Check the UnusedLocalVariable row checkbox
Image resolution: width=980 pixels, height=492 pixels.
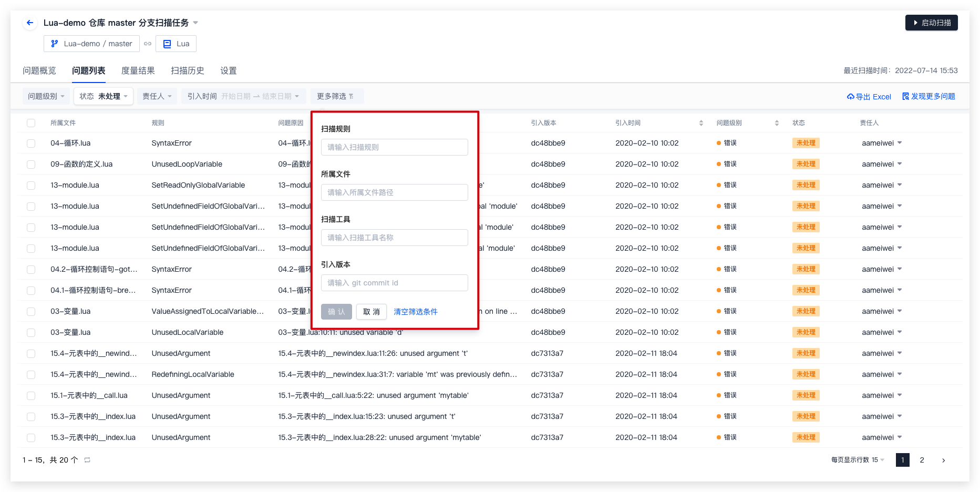click(31, 332)
